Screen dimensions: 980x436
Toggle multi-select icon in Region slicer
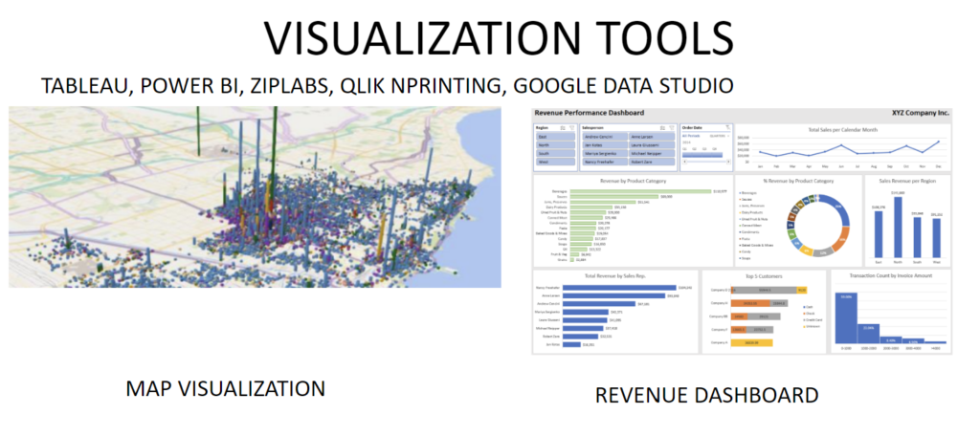click(563, 127)
